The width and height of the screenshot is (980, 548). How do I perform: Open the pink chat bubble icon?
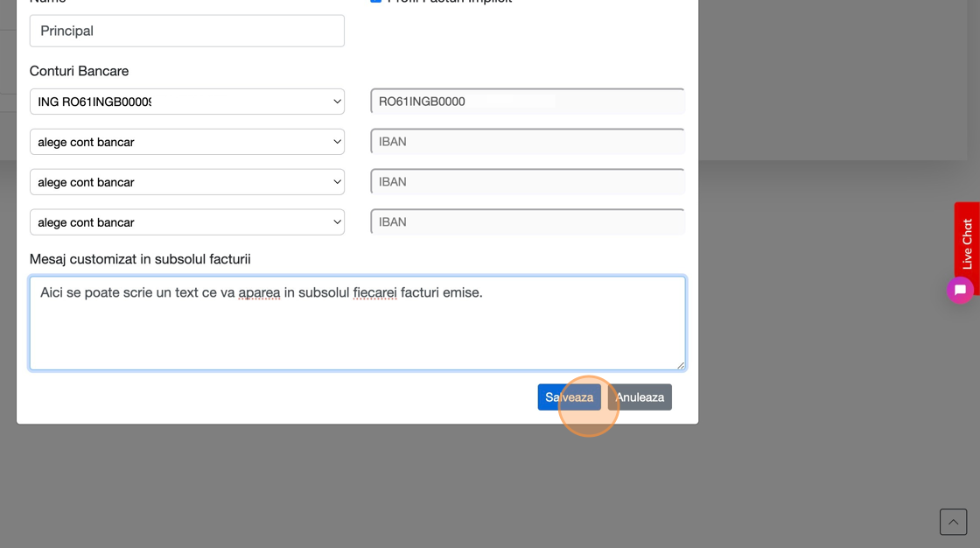click(x=960, y=290)
